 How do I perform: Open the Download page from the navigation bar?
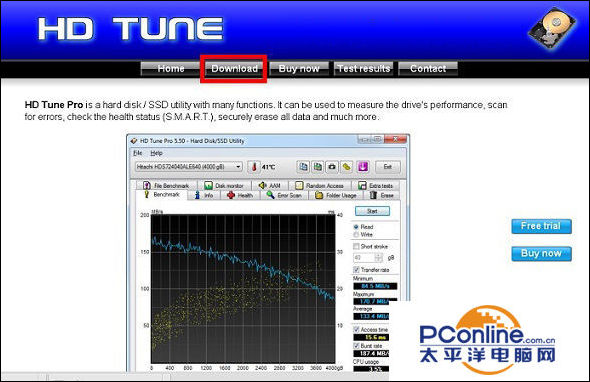point(234,68)
